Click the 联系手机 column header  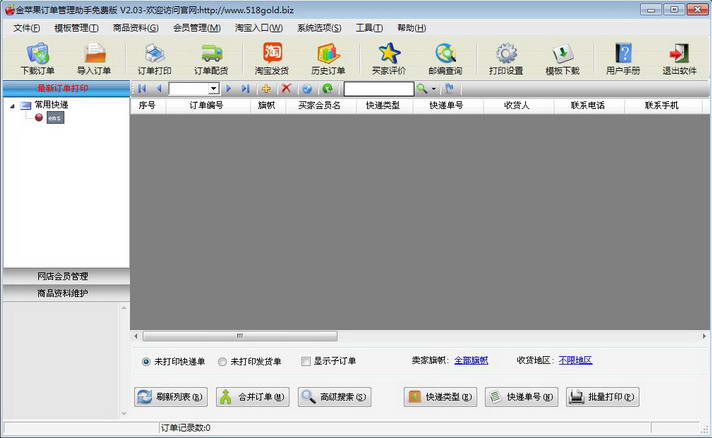[x=663, y=105]
